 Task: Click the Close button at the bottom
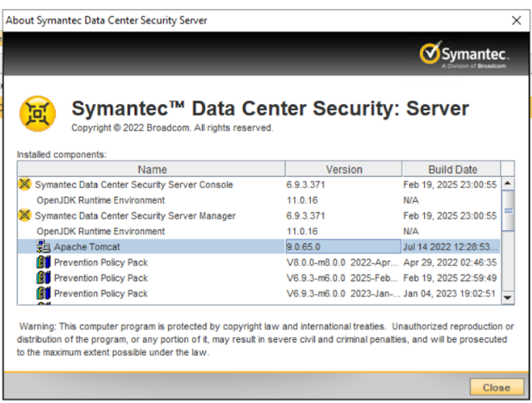[496, 387]
